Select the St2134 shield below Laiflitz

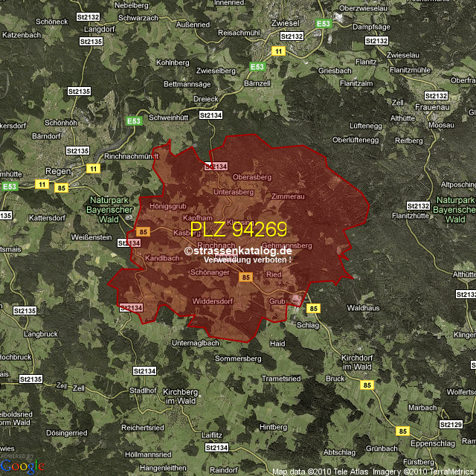(x=216, y=447)
